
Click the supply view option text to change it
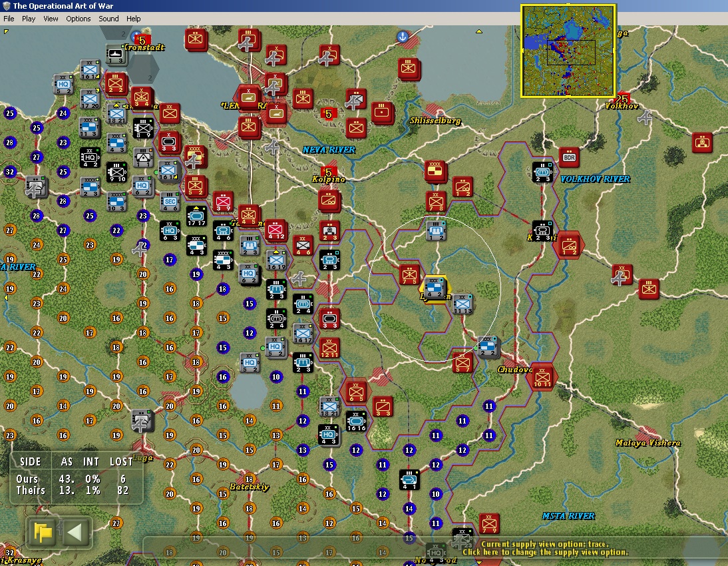(x=545, y=548)
